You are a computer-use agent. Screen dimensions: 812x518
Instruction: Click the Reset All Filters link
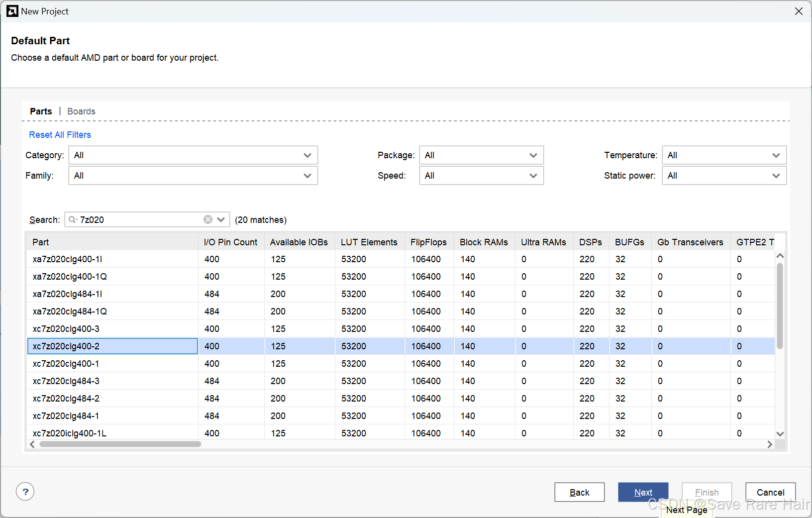pyautogui.click(x=60, y=135)
